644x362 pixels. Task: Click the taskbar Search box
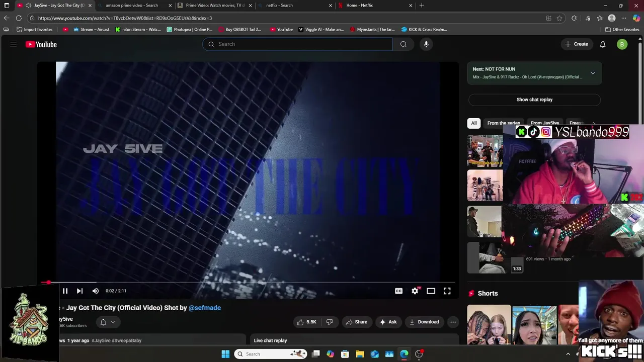coord(271,354)
